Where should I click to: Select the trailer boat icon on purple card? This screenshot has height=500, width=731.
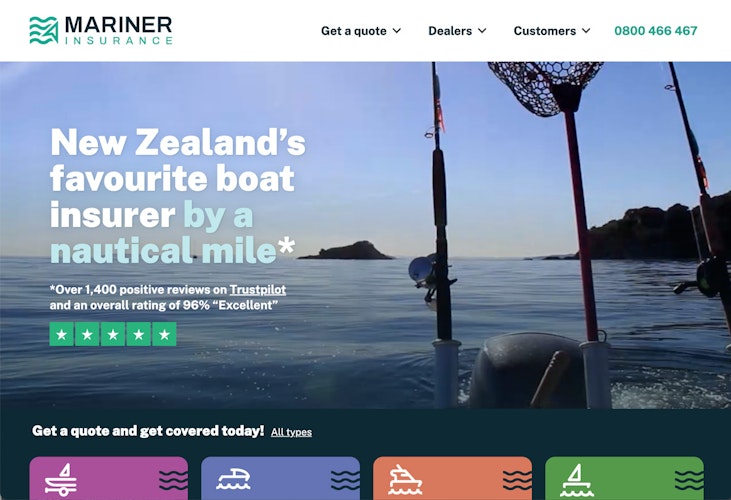coord(61,480)
